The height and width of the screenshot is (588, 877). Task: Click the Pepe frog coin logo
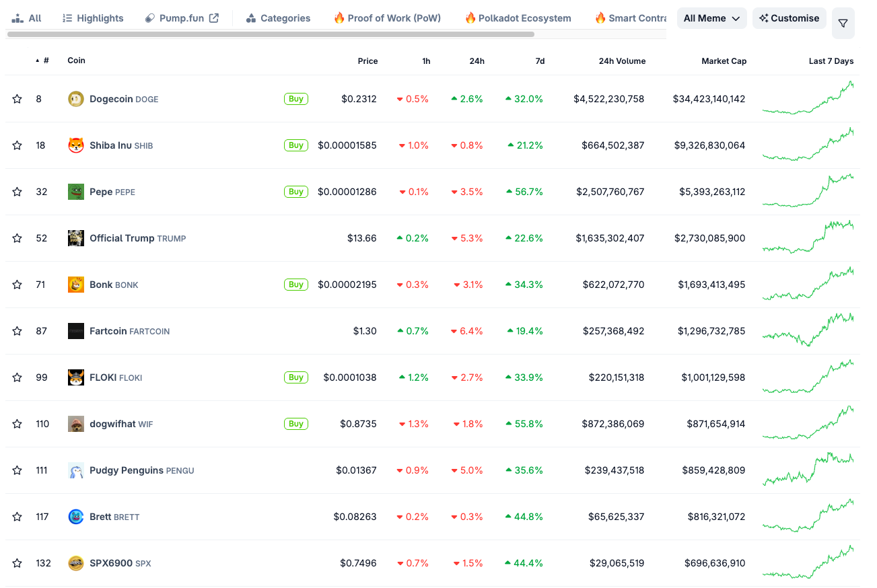76,192
